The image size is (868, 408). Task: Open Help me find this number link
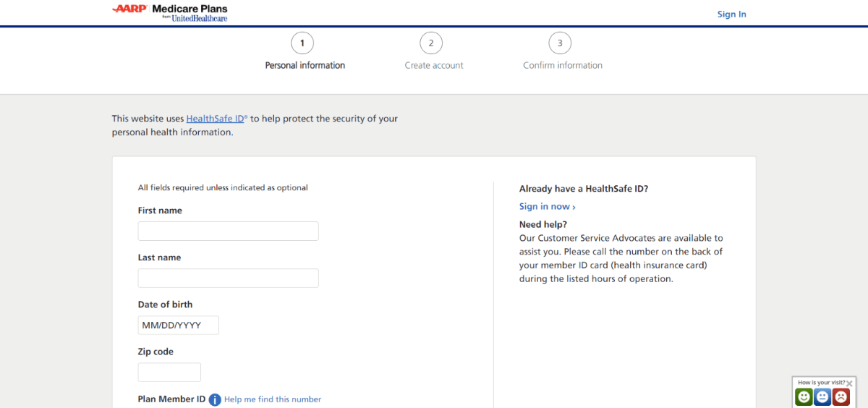273,399
